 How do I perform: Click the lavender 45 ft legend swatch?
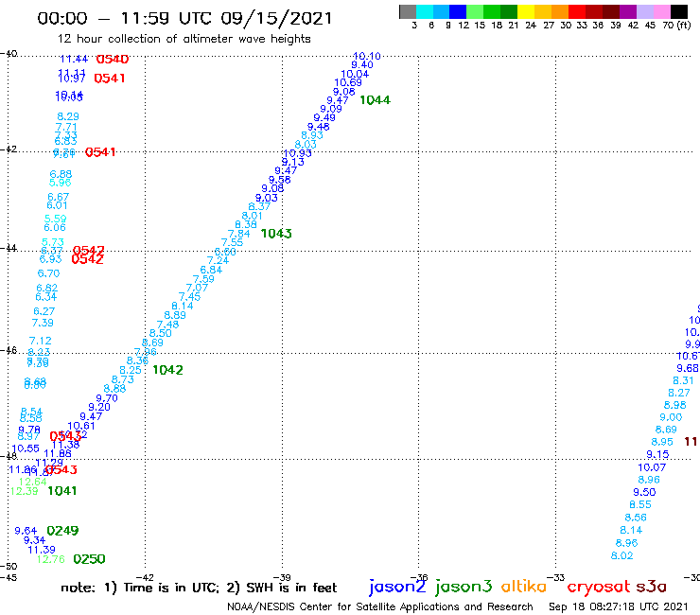[x=644, y=11]
